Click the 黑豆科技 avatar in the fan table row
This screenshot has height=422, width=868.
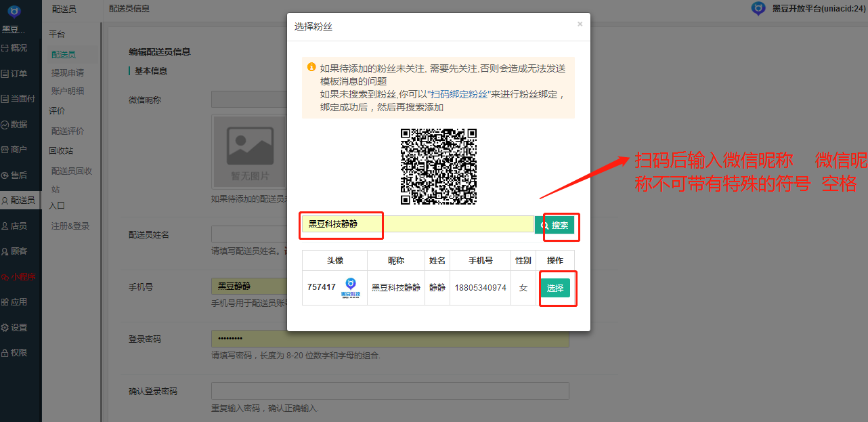[x=351, y=287]
